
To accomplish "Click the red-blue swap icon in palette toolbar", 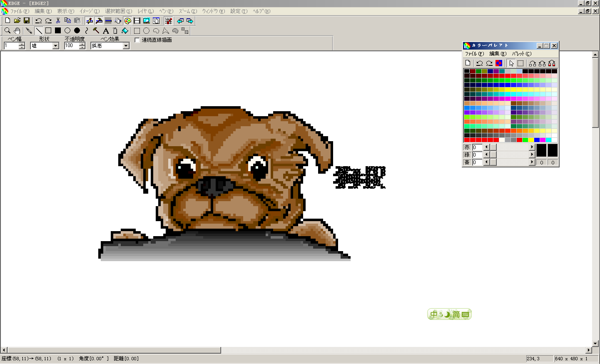I will coord(499,63).
